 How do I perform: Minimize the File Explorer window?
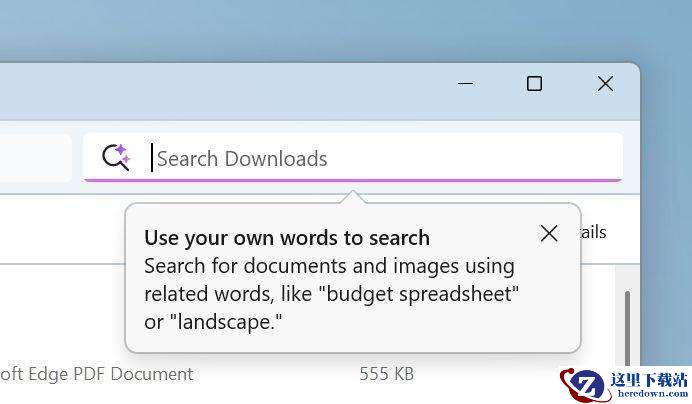pyautogui.click(x=466, y=84)
